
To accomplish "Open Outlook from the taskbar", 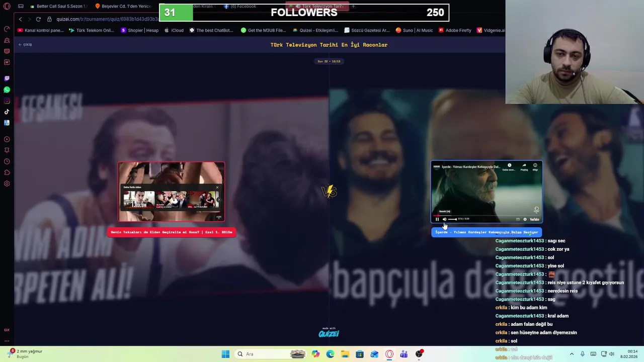I will 374,354.
